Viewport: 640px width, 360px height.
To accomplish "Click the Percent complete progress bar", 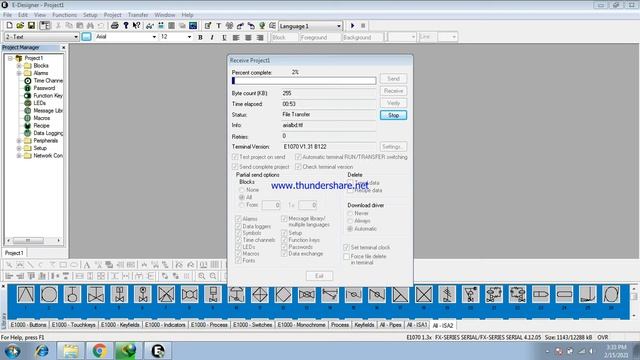I will pyautogui.click(x=304, y=81).
